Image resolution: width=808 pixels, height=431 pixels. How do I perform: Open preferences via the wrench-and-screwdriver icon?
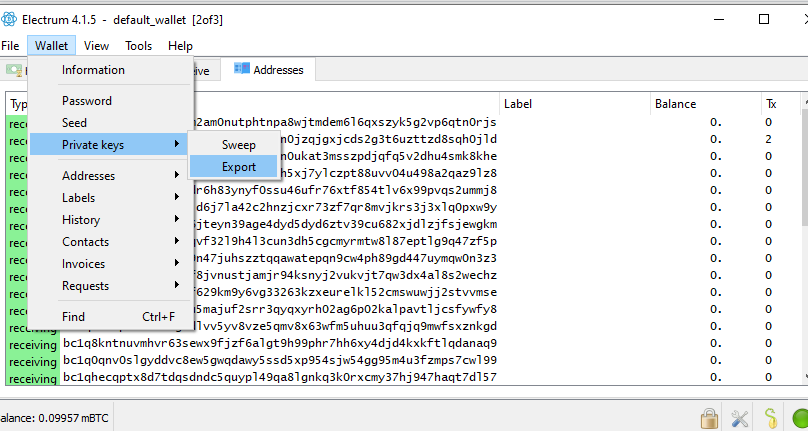pos(741,417)
